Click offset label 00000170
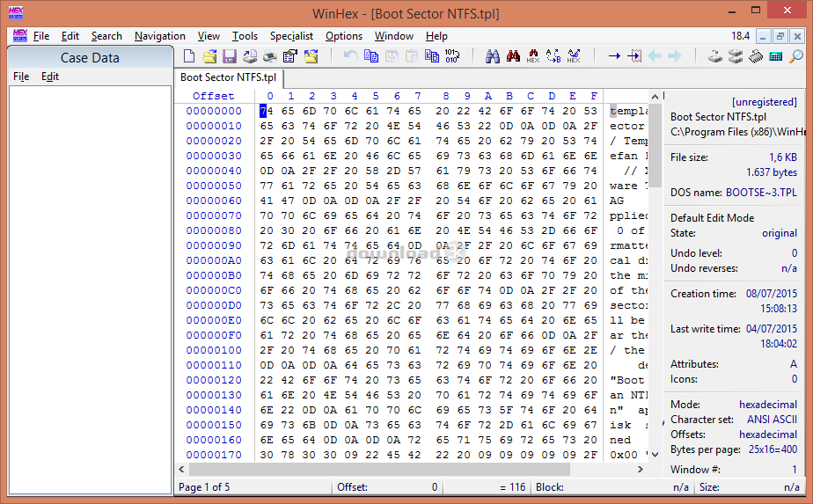The image size is (813, 504). click(x=214, y=455)
